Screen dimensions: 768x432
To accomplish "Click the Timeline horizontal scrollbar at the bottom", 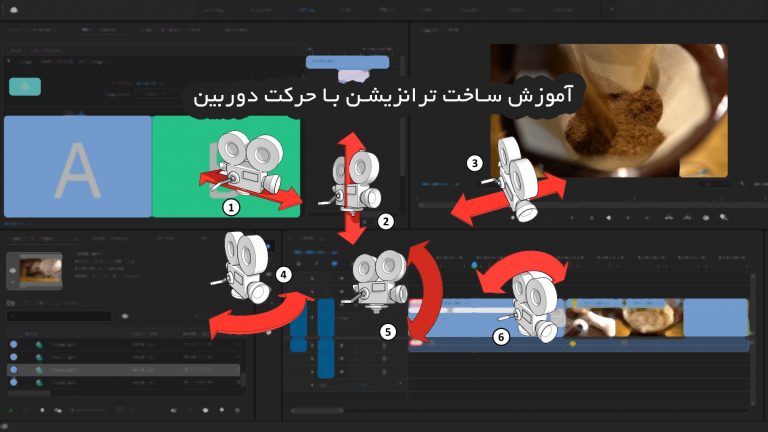I will [317, 410].
